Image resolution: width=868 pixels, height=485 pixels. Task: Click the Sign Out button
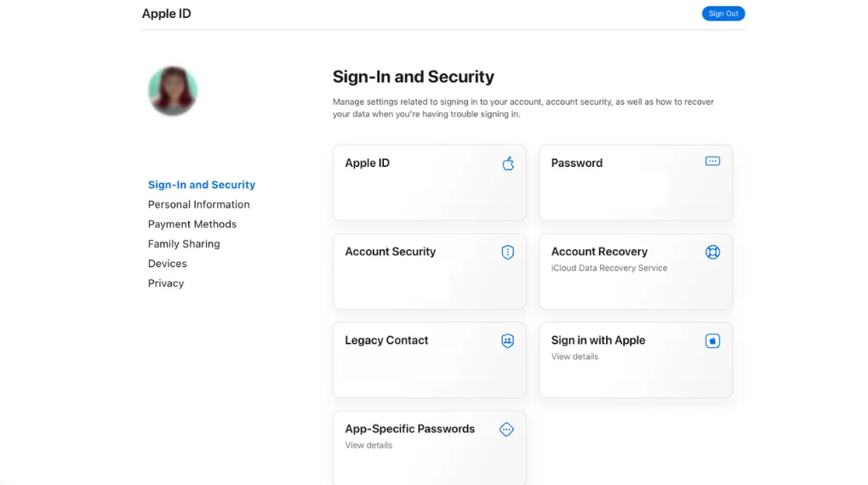pos(723,14)
